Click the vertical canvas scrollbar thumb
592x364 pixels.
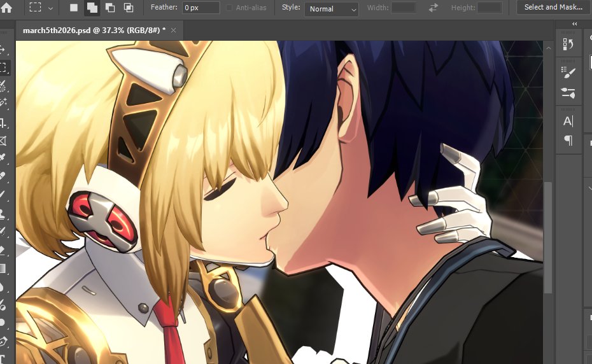[x=548, y=237]
